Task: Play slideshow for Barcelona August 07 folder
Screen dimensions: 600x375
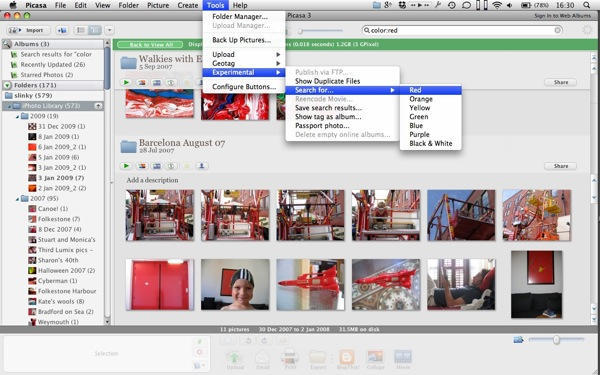Action: pyautogui.click(x=126, y=166)
